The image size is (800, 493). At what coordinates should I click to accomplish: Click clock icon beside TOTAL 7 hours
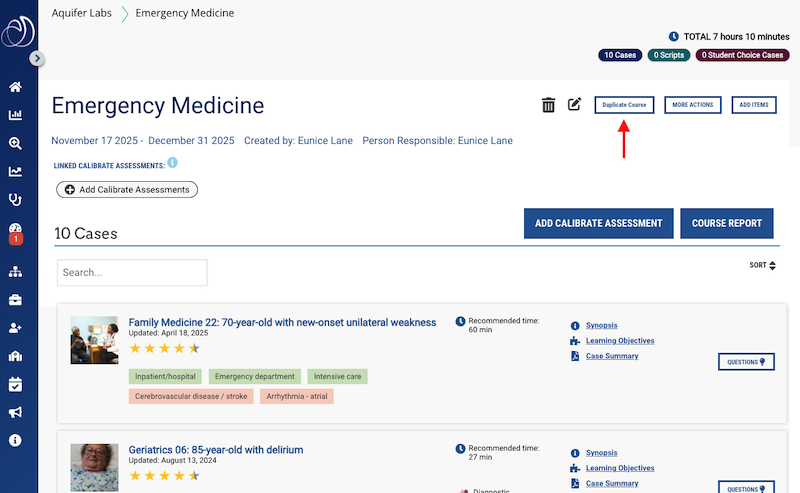coord(673,37)
